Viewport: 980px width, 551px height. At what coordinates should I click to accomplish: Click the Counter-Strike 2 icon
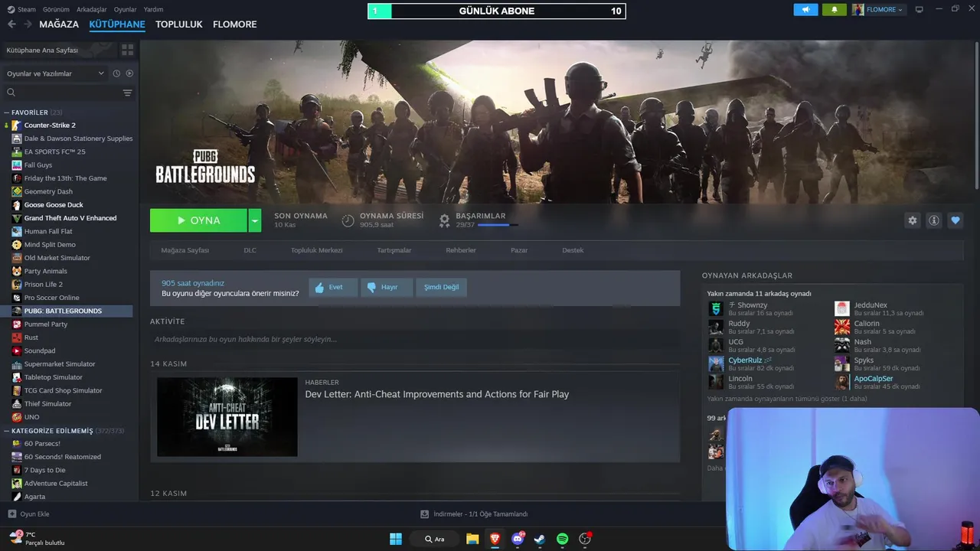pos(17,126)
